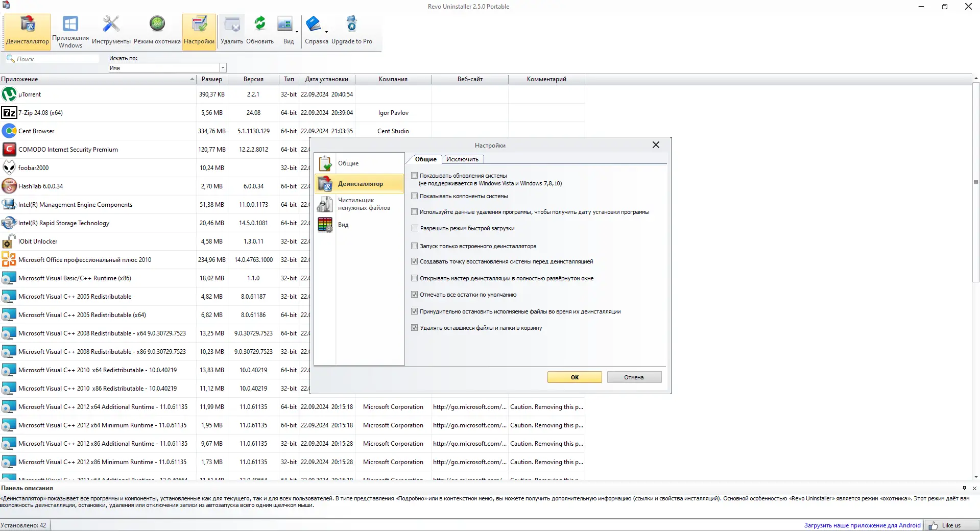Toggle sort arrow on Приложение column

pos(192,79)
